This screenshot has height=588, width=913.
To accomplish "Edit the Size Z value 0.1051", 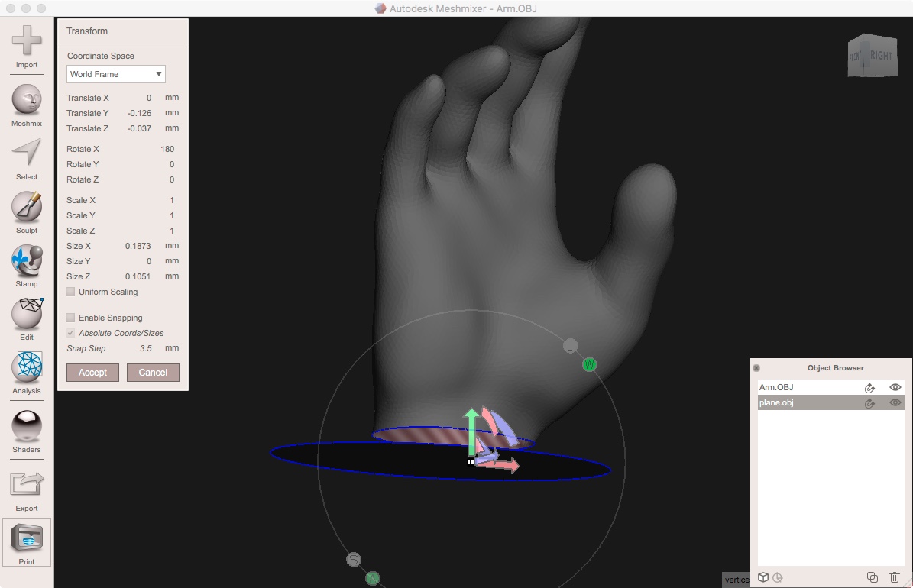I will click(138, 276).
